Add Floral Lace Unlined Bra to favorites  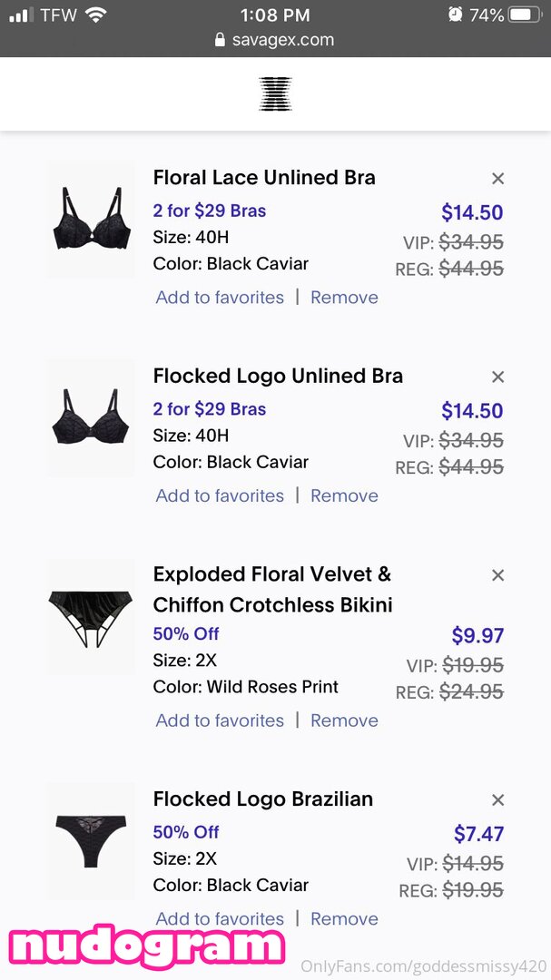[220, 298]
